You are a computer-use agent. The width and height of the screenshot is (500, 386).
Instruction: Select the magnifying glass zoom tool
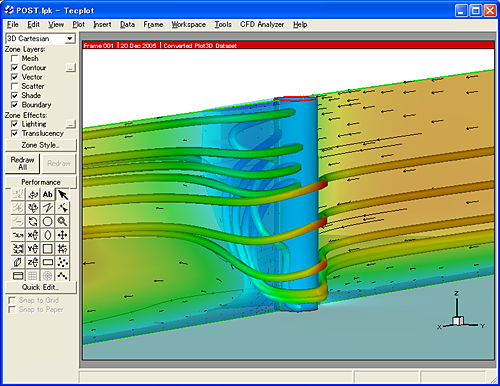click(62, 221)
